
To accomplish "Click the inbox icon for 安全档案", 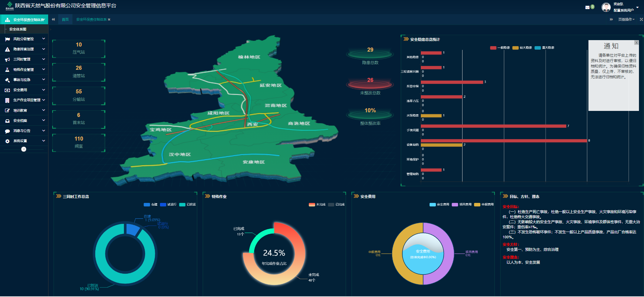I will [7, 121].
